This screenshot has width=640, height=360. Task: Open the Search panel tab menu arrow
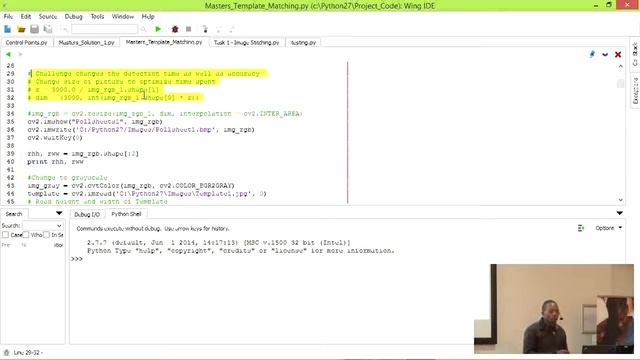59,213
